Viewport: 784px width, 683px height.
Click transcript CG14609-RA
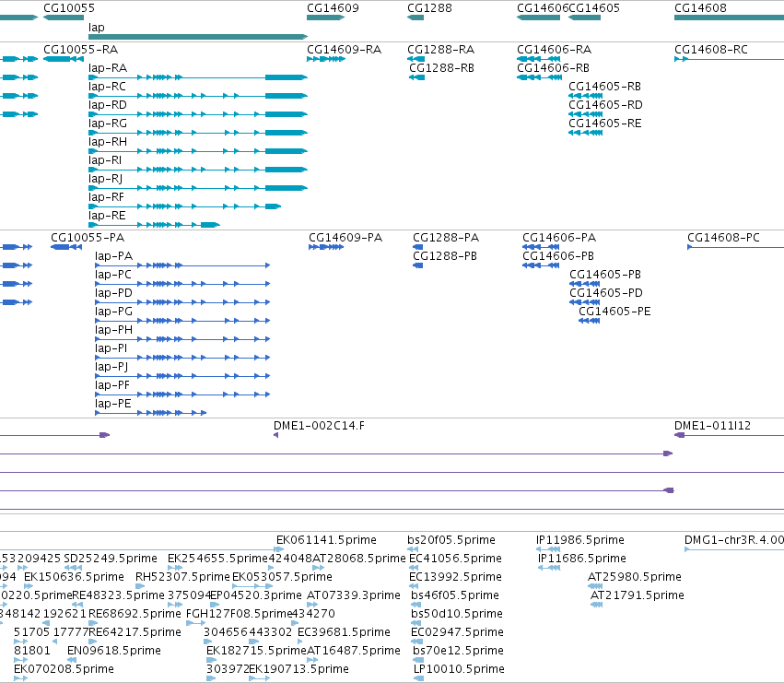(326, 59)
